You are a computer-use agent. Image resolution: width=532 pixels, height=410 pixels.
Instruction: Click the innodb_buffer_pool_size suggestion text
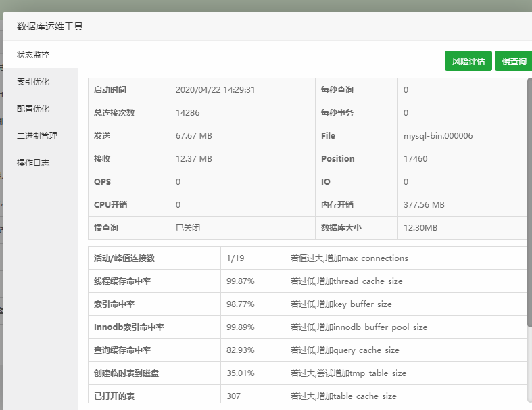(359, 327)
